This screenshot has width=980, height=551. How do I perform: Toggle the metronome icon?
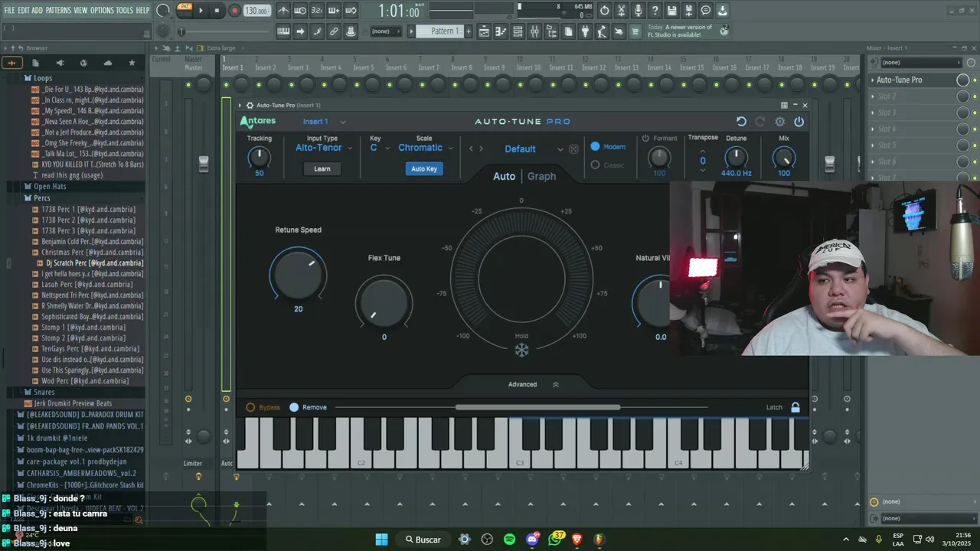[x=284, y=11]
